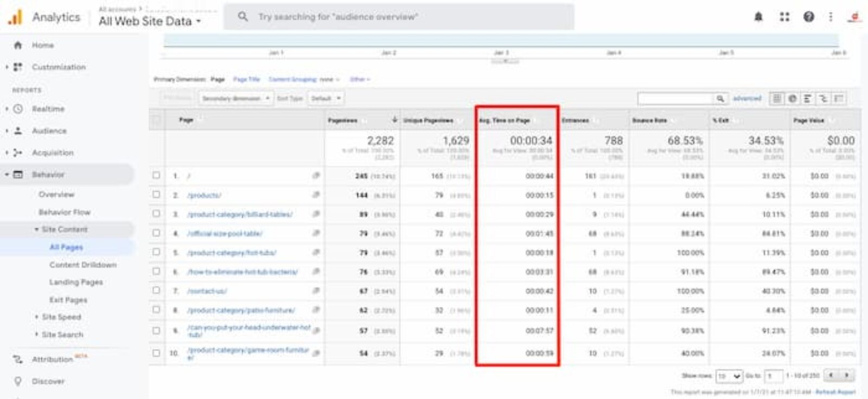The width and height of the screenshot is (868, 399).
Task: Click the Attribution icon in sidebar
Action: (x=18, y=359)
